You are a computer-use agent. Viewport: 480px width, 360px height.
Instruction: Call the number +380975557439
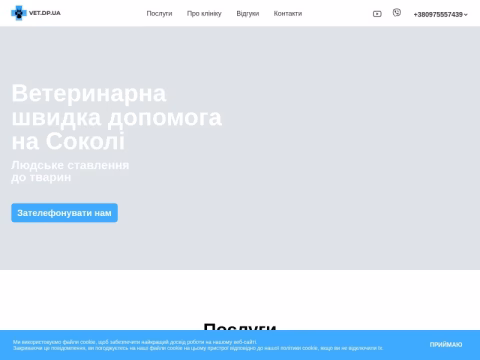coord(438,15)
